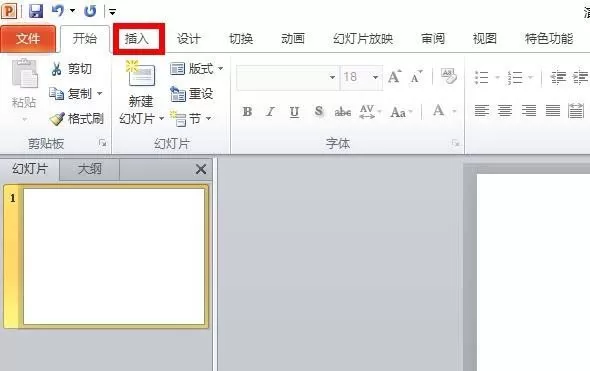
Task: Click the font size field showing 18
Action: (355, 77)
